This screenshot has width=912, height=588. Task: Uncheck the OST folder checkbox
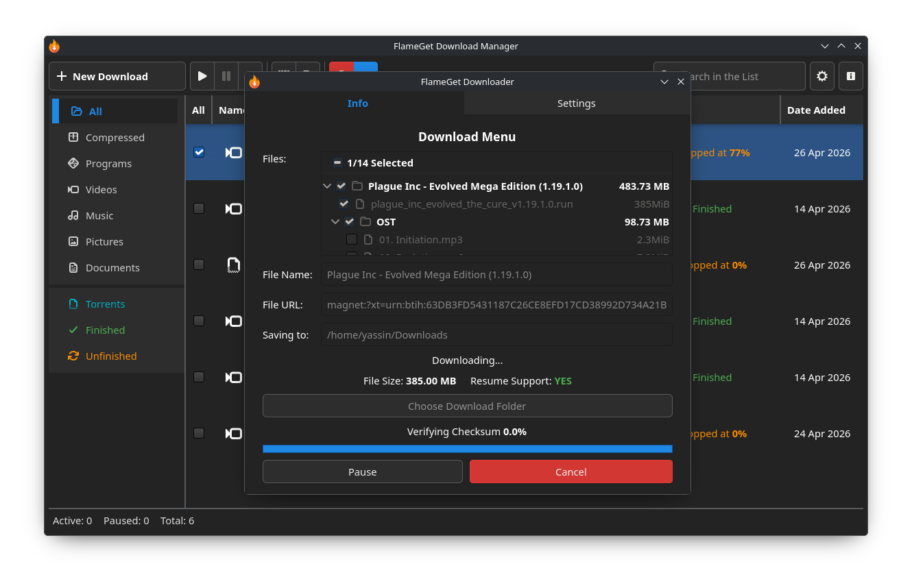pyautogui.click(x=350, y=221)
